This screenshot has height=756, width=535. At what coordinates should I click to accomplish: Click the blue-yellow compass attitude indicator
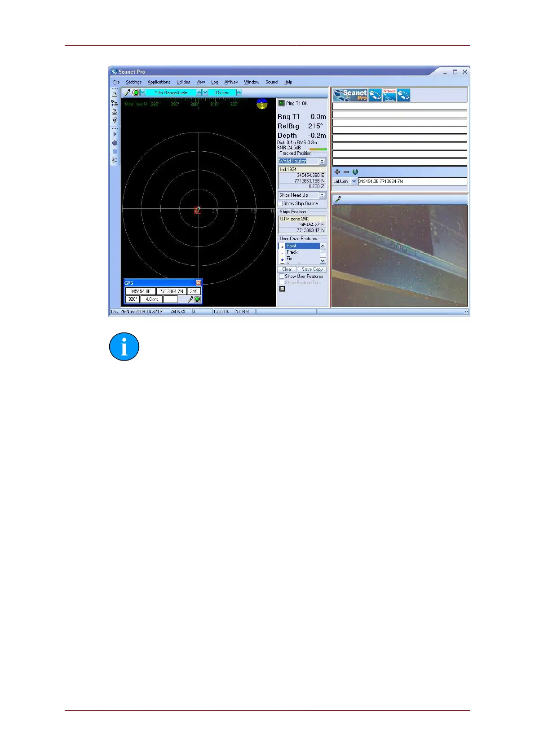tap(262, 104)
